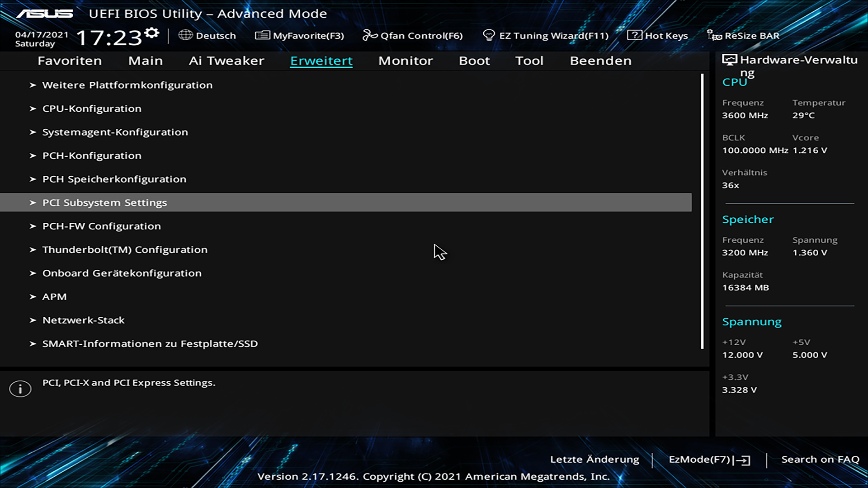The image size is (868, 488).
Task: Open Search on FAQ link
Action: [820, 460]
